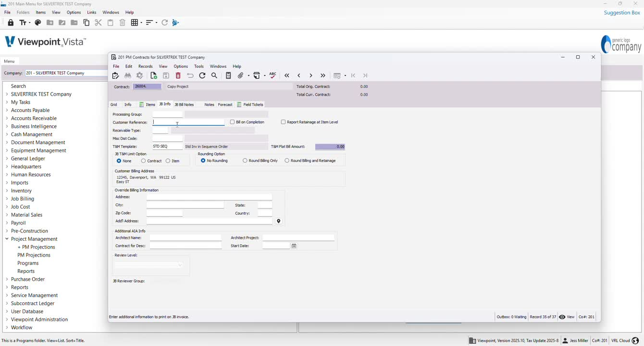Click the lock icon in main toolbar
Screen dimensions: 644x346
click(11, 23)
